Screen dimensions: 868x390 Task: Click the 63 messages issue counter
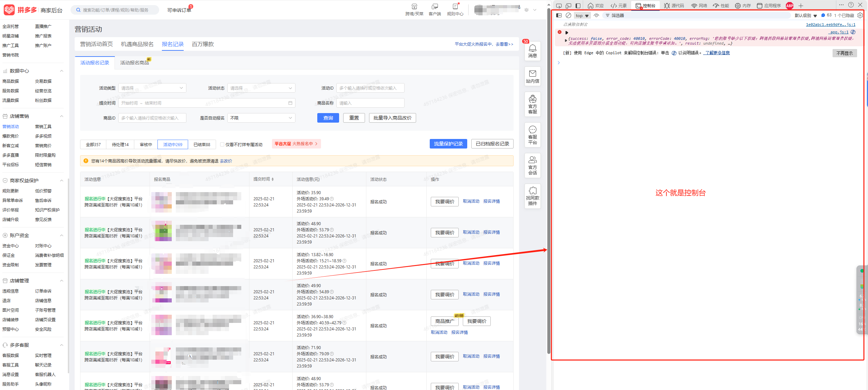tap(826, 15)
